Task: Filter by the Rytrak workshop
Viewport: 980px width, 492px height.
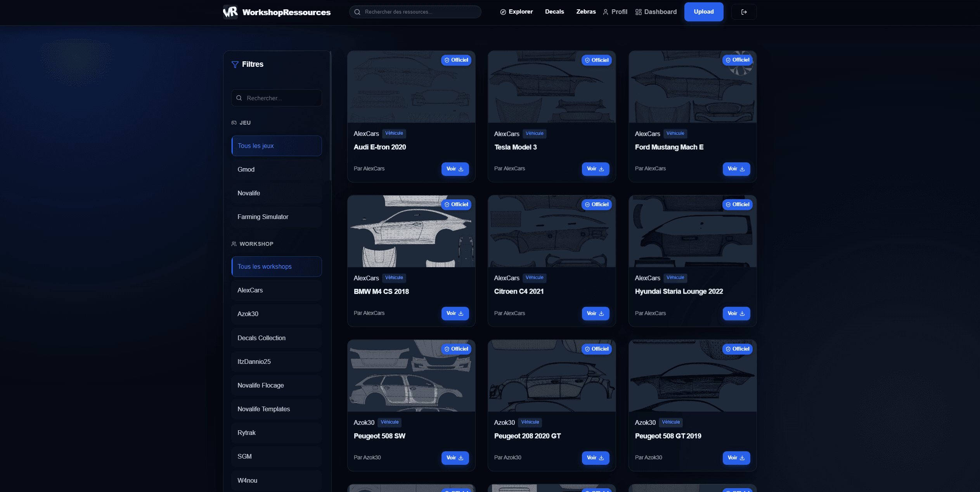Action: 277,433
